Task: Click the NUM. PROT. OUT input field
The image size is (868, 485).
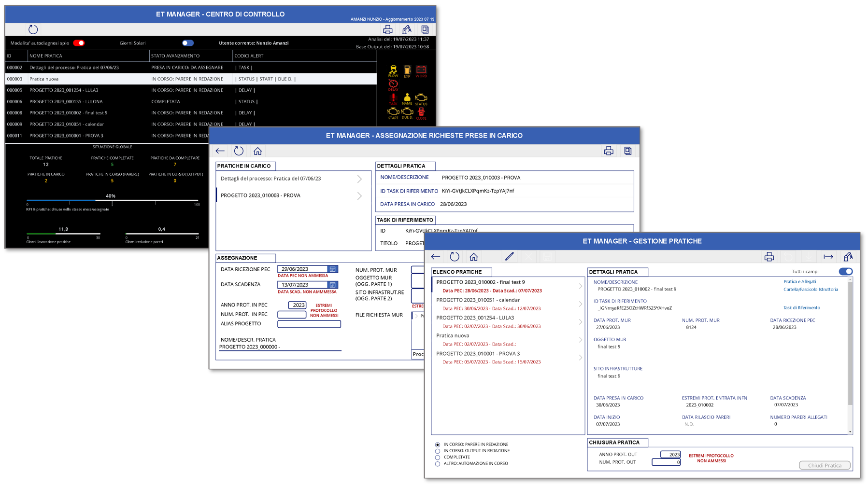Action: point(666,463)
